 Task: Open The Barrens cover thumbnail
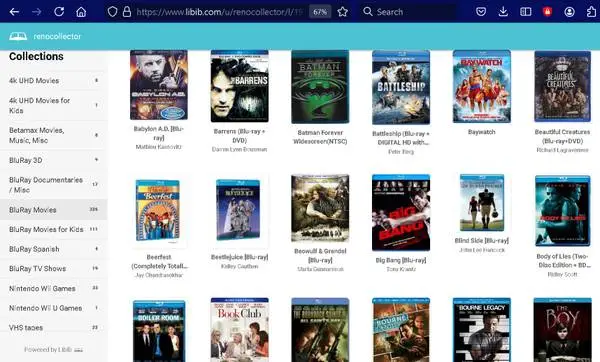[240, 86]
